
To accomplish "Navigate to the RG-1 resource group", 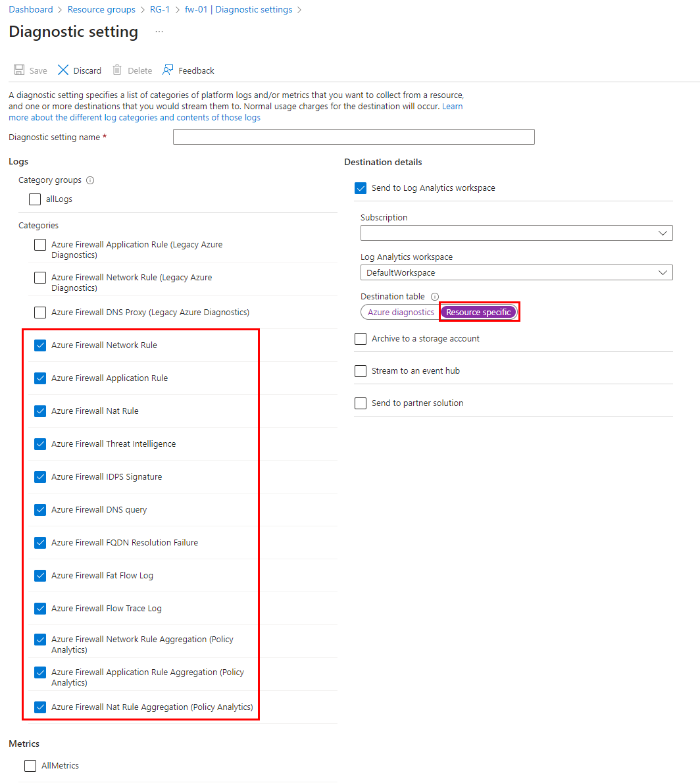I will [159, 9].
